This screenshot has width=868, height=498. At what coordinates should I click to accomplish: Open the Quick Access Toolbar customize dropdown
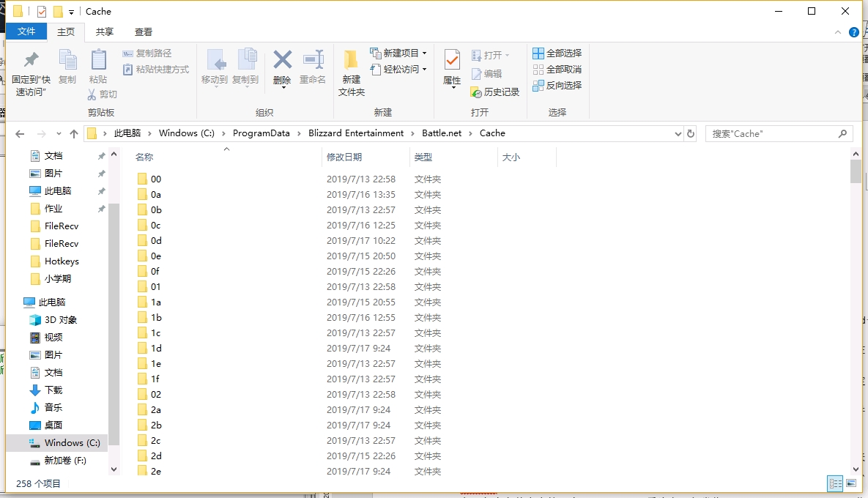71,12
